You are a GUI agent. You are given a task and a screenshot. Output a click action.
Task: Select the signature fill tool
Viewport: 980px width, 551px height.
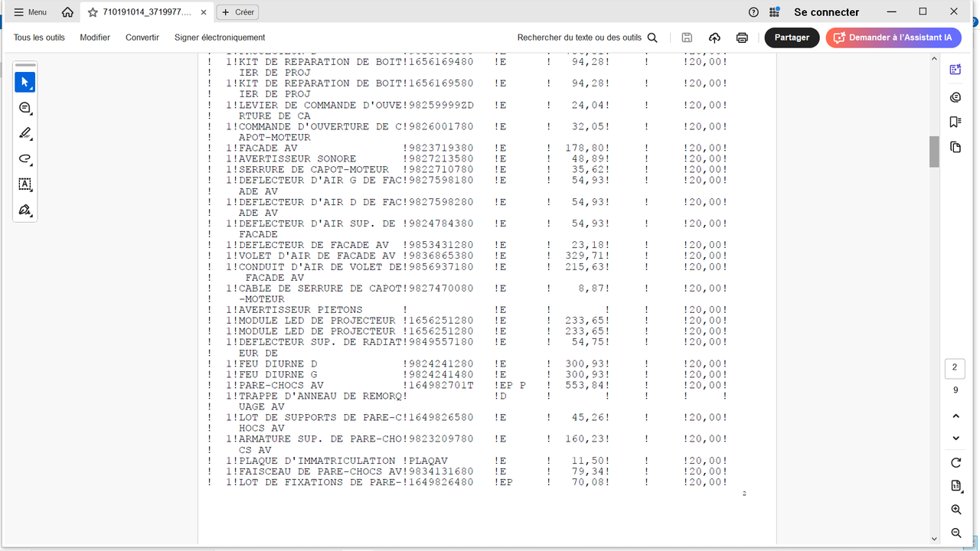25,210
